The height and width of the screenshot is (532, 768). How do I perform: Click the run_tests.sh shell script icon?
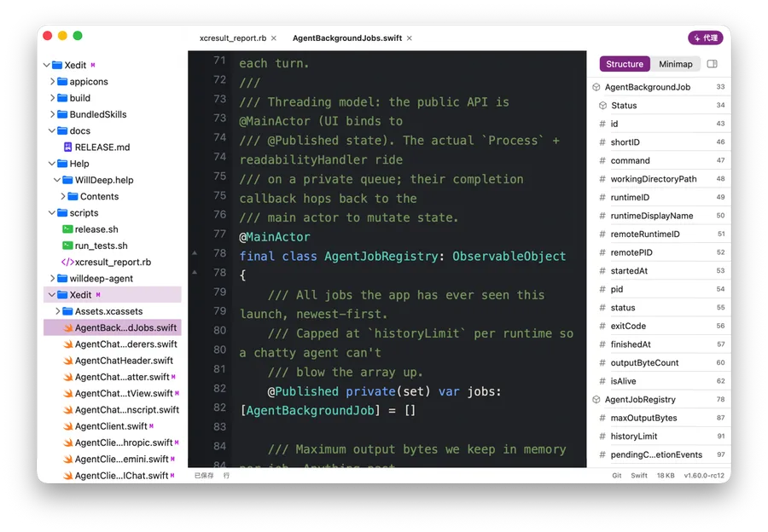[x=67, y=246]
